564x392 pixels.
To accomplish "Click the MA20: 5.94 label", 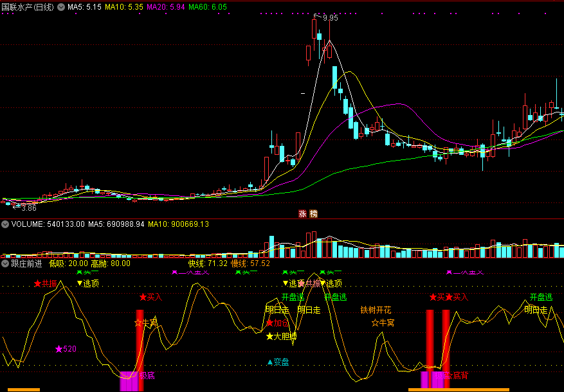I will (166, 7).
